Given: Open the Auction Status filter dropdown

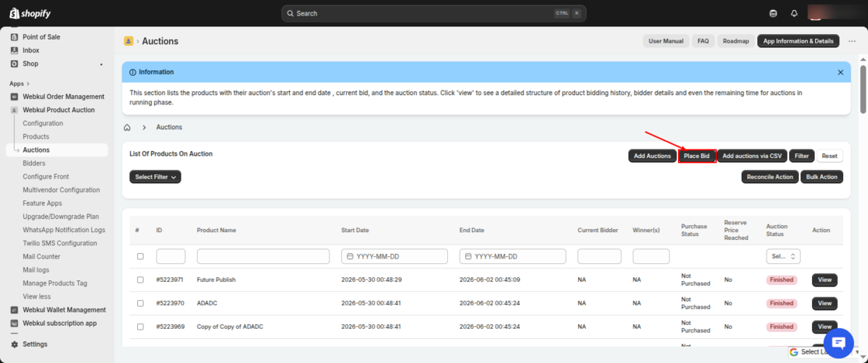Looking at the screenshot, I should click(784, 256).
